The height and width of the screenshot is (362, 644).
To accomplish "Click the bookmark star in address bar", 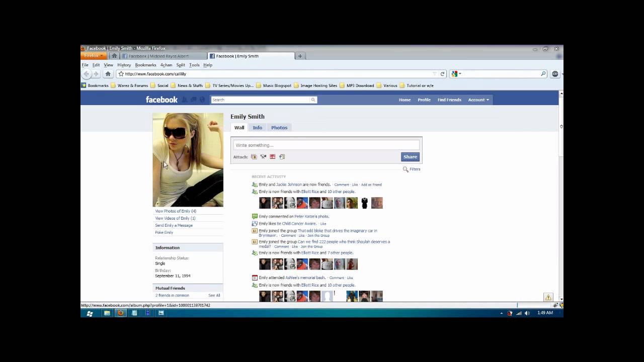I will [x=121, y=74].
